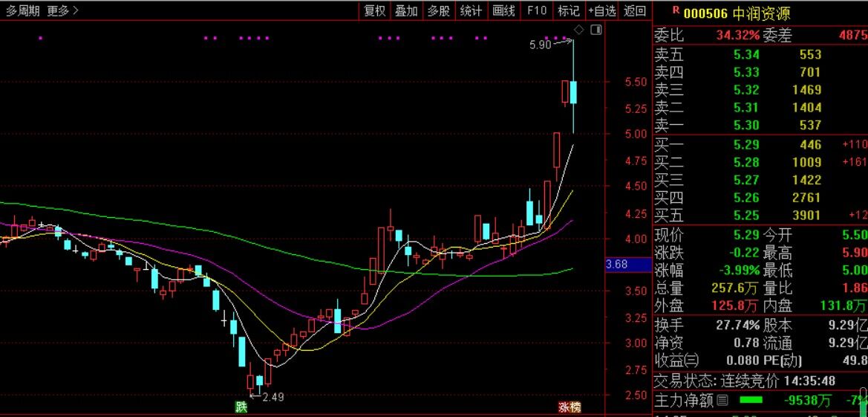
Task: Select the 卖二 price 5.31
Action: coord(746,107)
